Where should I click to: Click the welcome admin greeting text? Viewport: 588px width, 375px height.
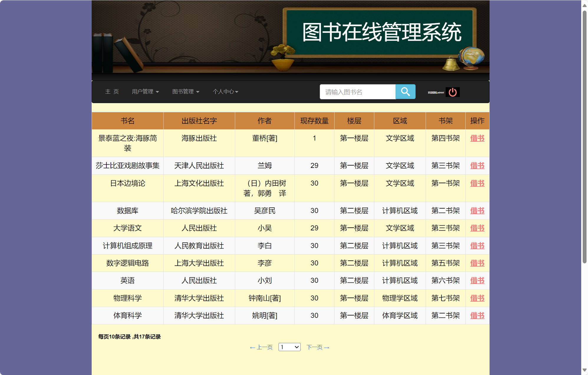point(436,92)
